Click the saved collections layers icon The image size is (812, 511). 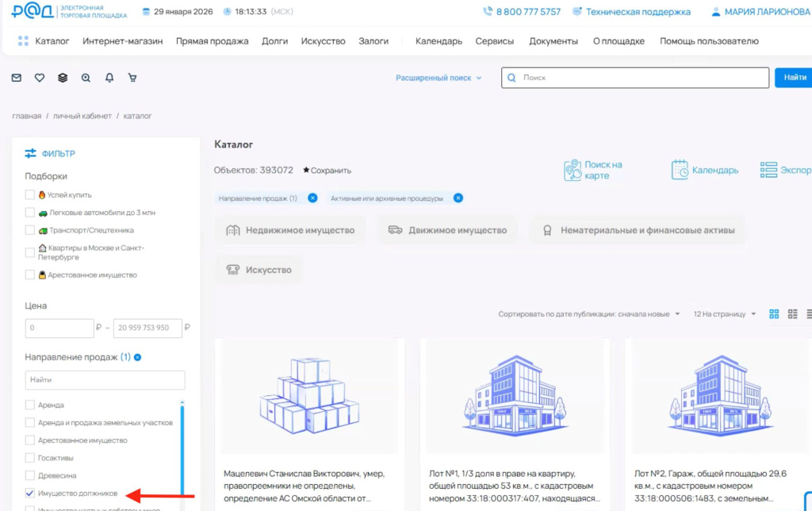click(x=61, y=77)
